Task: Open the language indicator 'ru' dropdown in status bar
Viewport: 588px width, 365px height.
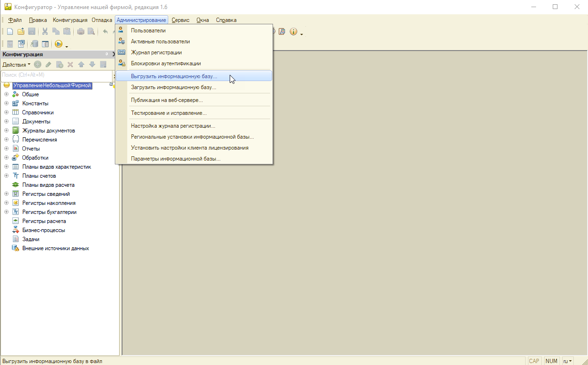Action: 568,361
